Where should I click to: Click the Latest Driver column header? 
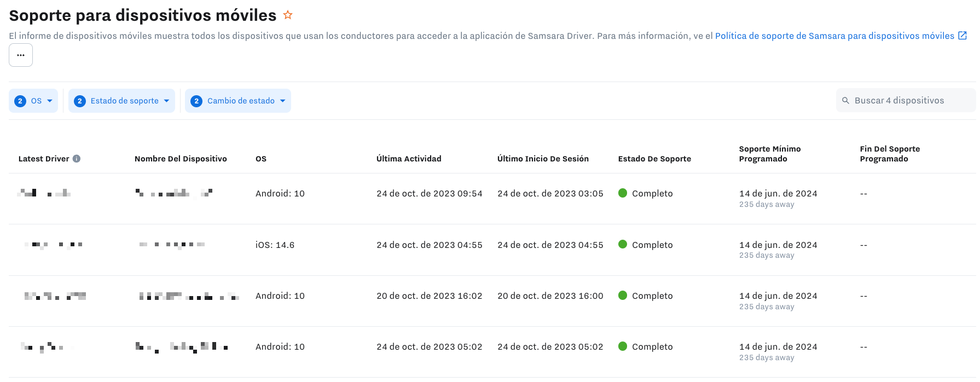pos(44,159)
